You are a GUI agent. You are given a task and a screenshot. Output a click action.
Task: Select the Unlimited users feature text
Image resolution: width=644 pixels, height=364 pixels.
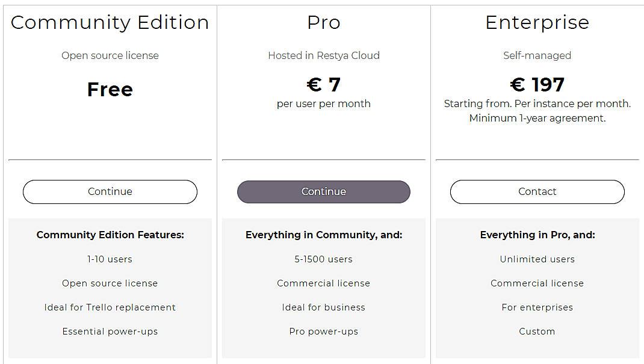click(x=537, y=259)
